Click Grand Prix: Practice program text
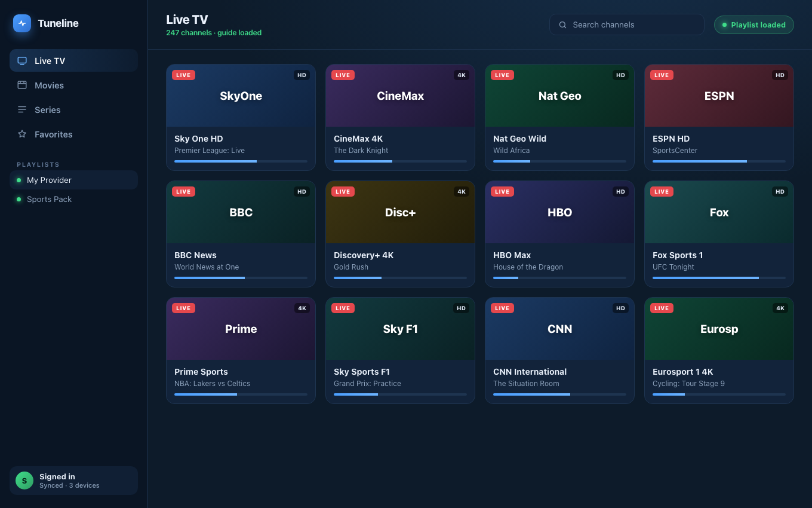The image size is (812, 508). click(367, 384)
